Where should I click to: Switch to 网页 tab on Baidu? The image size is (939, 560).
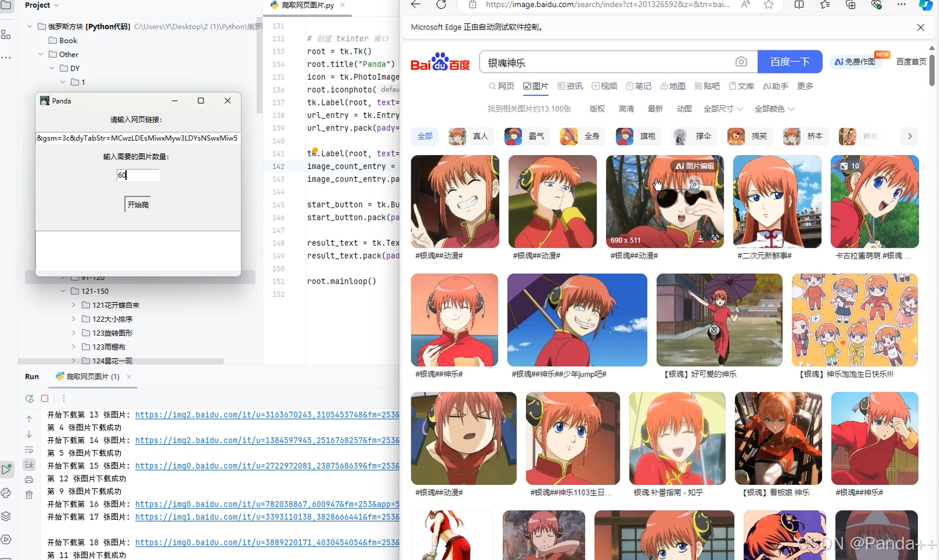(501, 86)
